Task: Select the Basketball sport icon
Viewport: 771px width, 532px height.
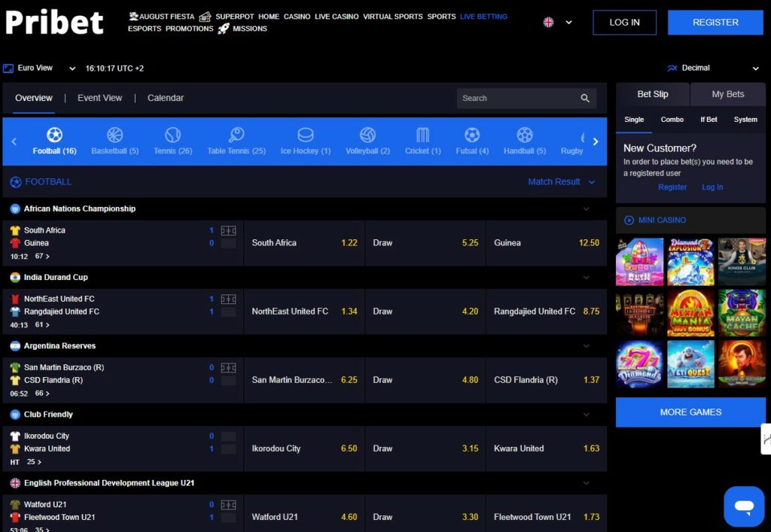Action: coord(114,135)
